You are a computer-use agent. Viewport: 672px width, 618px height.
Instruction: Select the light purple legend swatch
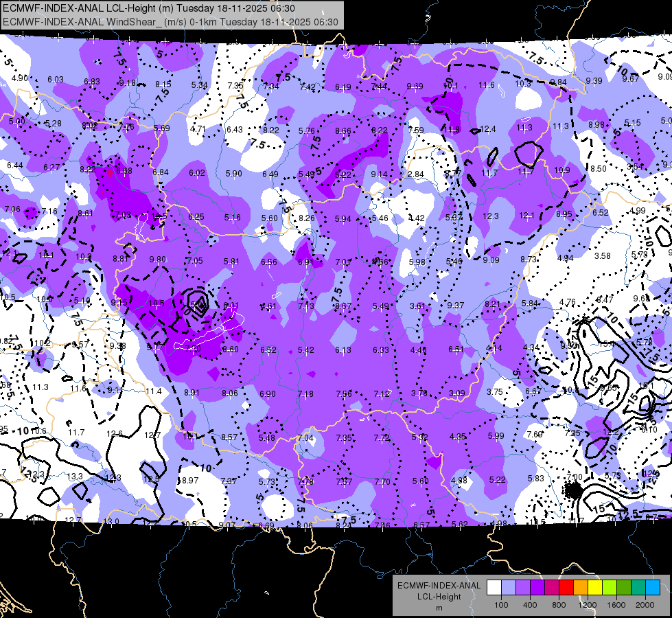523,588
